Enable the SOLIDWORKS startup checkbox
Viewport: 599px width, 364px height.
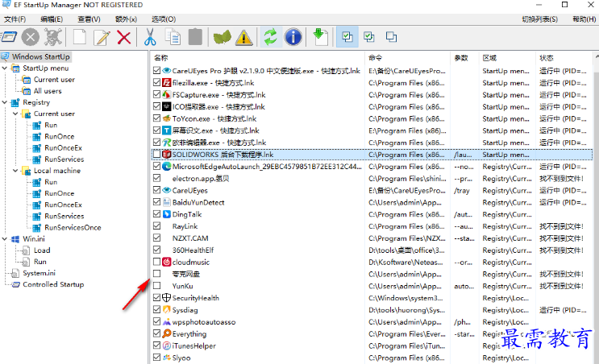coord(156,154)
